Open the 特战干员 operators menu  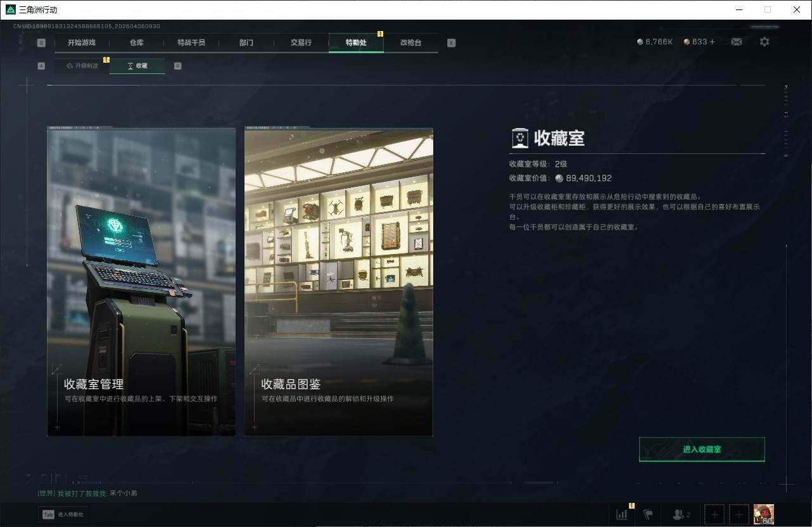coord(193,42)
